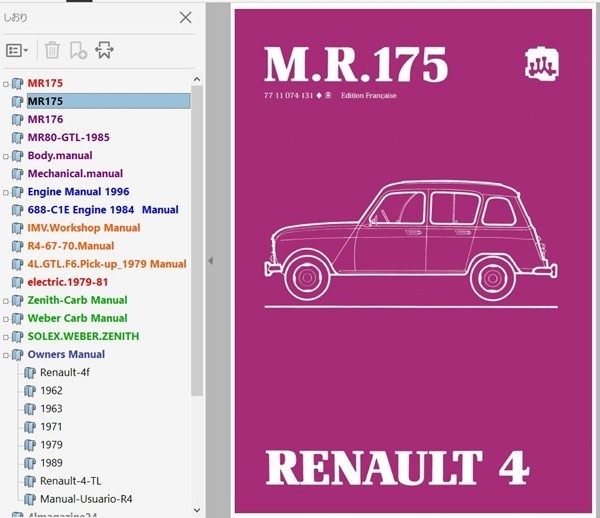Screen dimensions: 600x518
Task: Click bookmark icon beside Renault-4f
Action: click(30, 373)
